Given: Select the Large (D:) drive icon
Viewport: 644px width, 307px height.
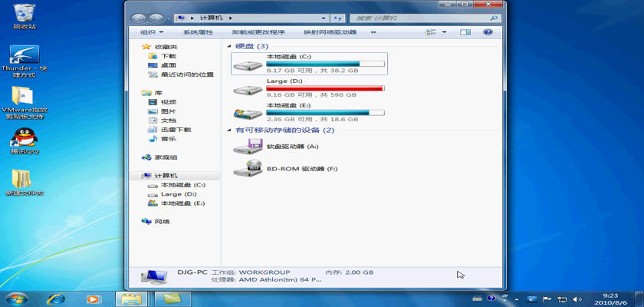Looking at the screenshot, I should (248, 88).
